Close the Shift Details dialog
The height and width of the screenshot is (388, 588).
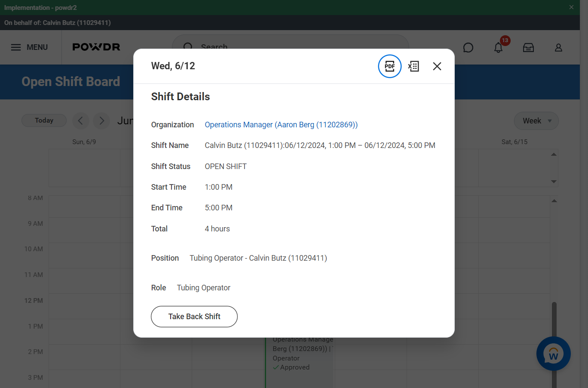pyautogui.click(x=437, y=66)
